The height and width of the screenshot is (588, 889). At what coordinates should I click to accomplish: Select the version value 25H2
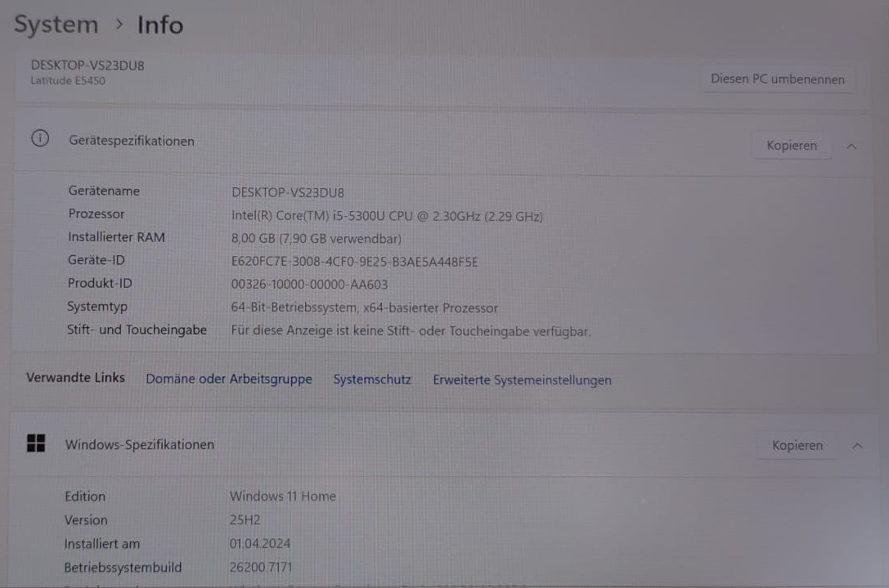tap(245, 520)
